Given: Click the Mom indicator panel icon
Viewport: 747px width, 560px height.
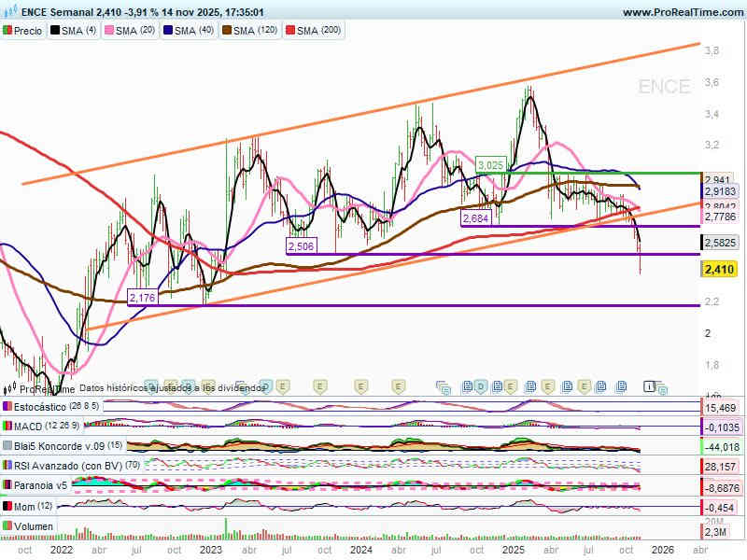Looking at the screenshot, I should click(x=8, y=506).
